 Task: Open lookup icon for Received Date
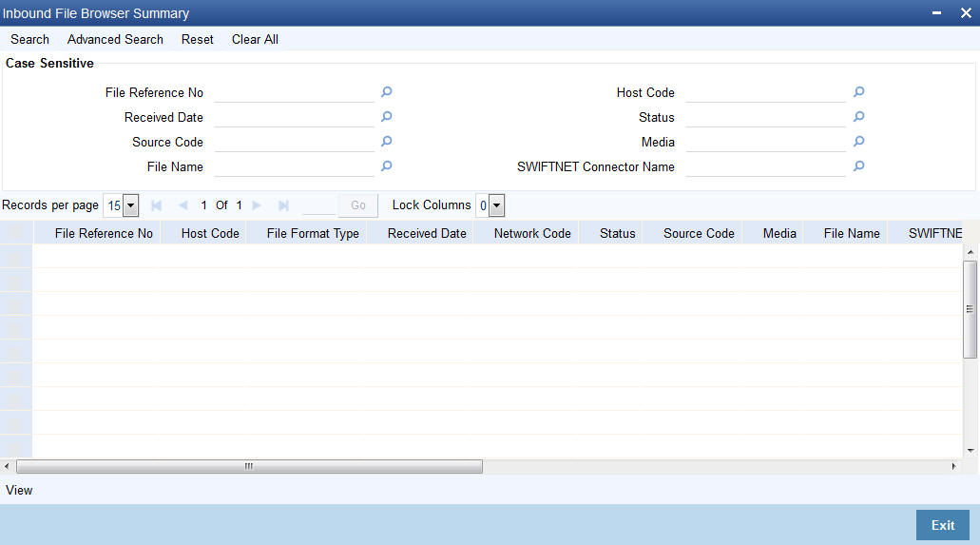click(386, 117)
